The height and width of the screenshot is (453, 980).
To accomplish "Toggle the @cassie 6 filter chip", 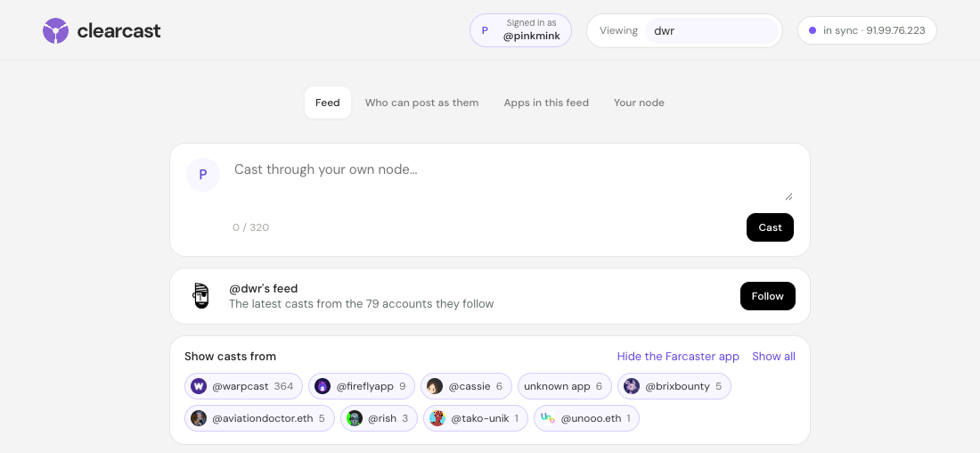I will pyautogui.click(x=466, y=386).
